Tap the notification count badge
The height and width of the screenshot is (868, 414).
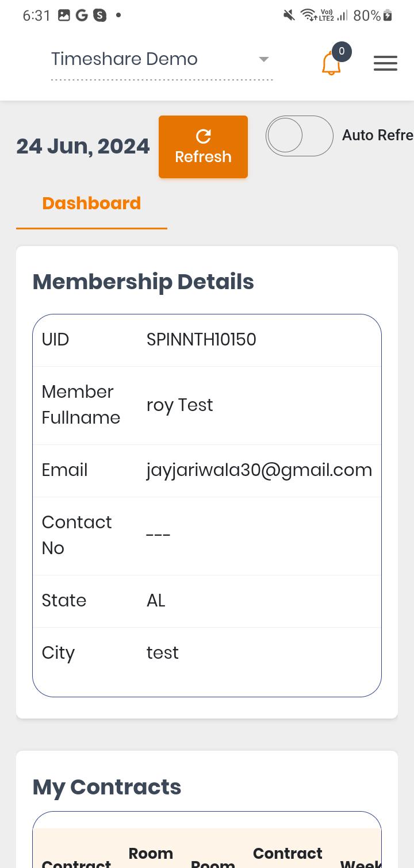[342, 52]
